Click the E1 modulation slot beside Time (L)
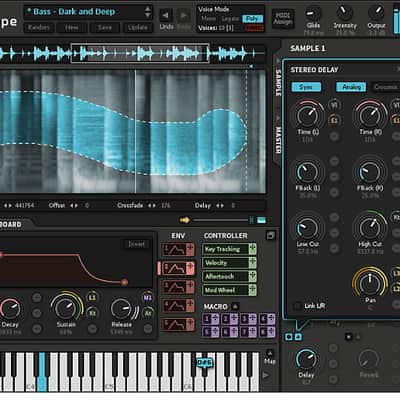The width and height of the screenshot is (400, 400). (x=334, y=120)
